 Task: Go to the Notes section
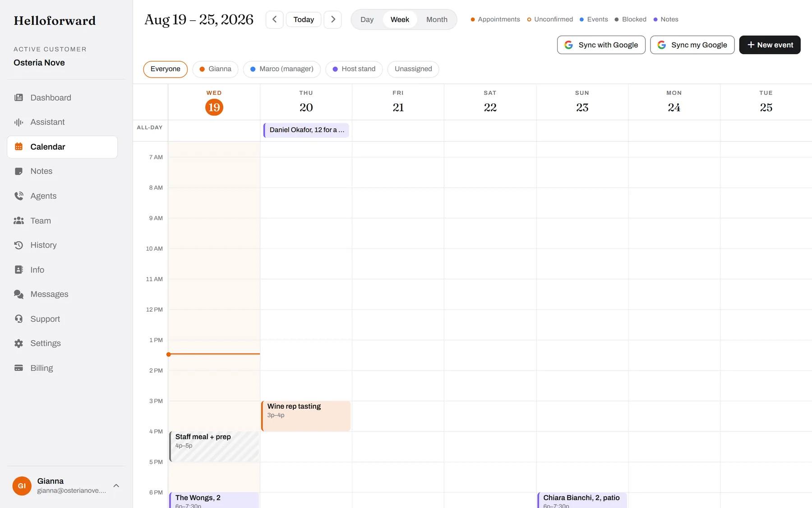coord(62,171)
